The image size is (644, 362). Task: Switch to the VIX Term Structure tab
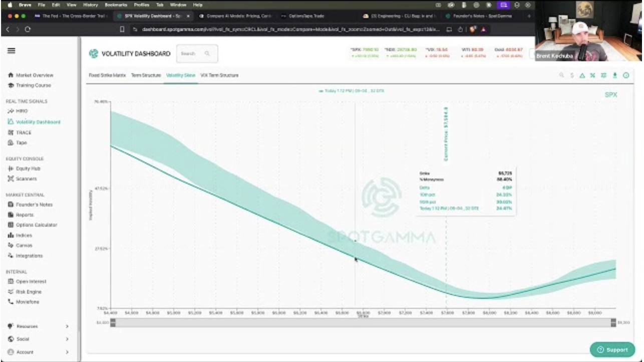pos(219,75)
